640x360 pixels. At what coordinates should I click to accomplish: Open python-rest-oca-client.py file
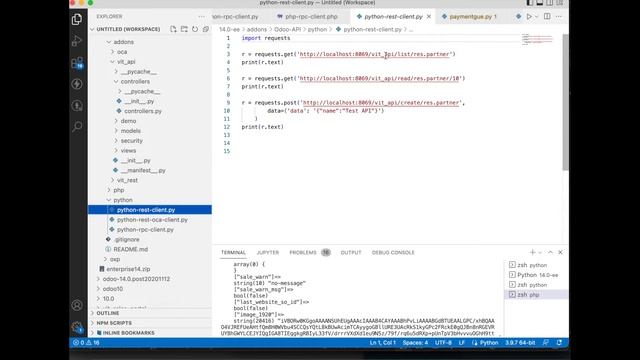click(152, 220)
